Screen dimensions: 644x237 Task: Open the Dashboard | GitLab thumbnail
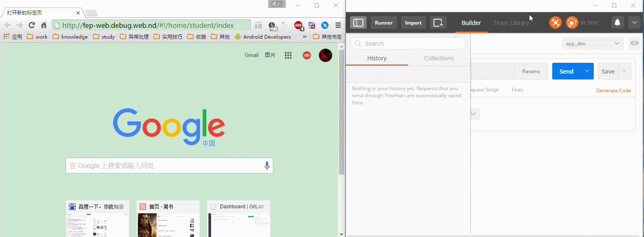coord(239,219)
